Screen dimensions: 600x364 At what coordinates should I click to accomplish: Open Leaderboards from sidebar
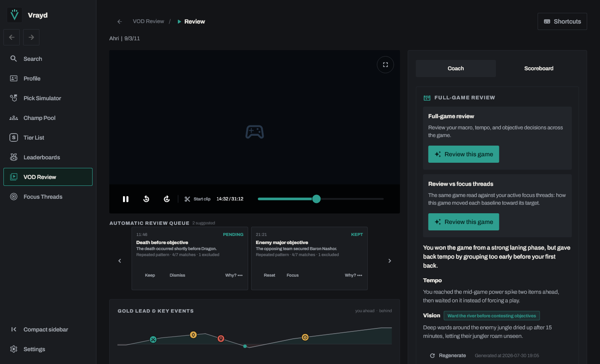pyautogui.click(x=48, y=157)
